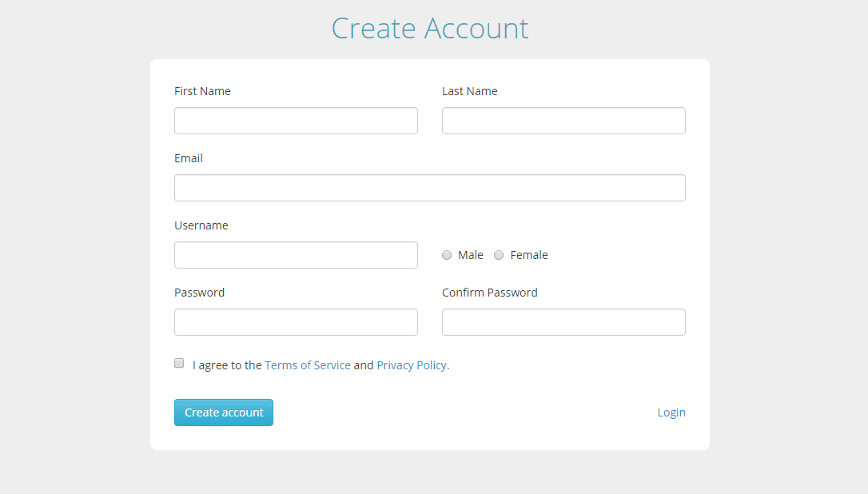Select the Male radio button
Screen dimensions: 868x494
click(x=447, y=255)
